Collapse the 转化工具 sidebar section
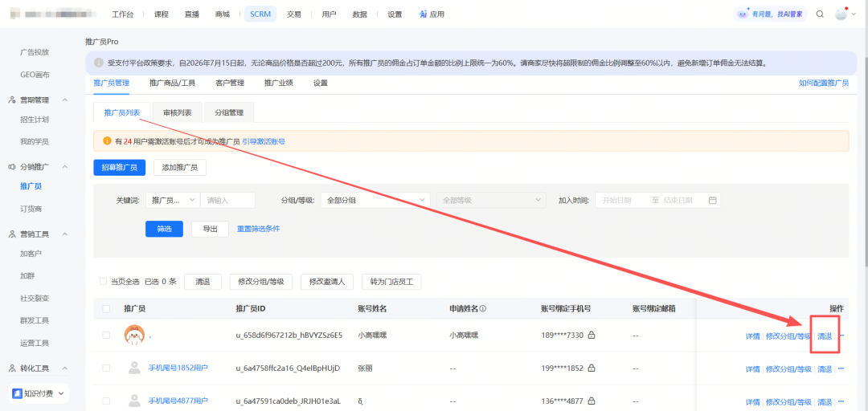This screenshot has height=411, width=868. pos(65,368)
